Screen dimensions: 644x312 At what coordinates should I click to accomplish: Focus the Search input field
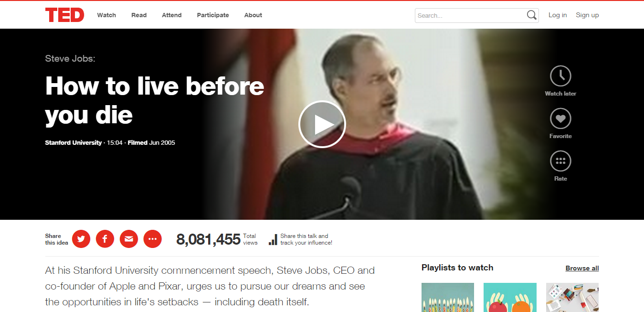[470, 15]
